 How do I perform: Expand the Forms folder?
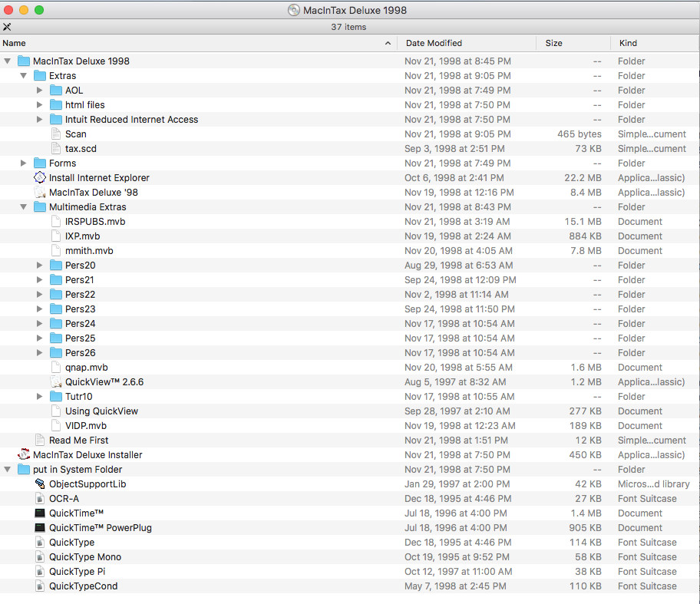coord(23,163)
